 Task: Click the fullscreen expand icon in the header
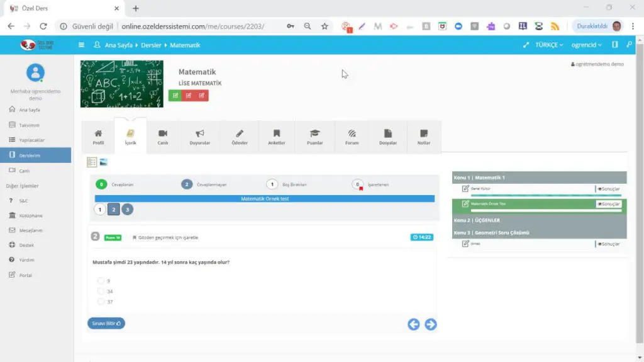pos(526,45)
